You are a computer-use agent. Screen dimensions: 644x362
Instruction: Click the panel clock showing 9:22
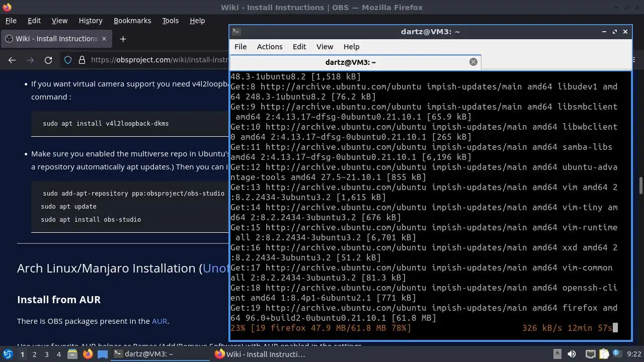coord(634,354)
